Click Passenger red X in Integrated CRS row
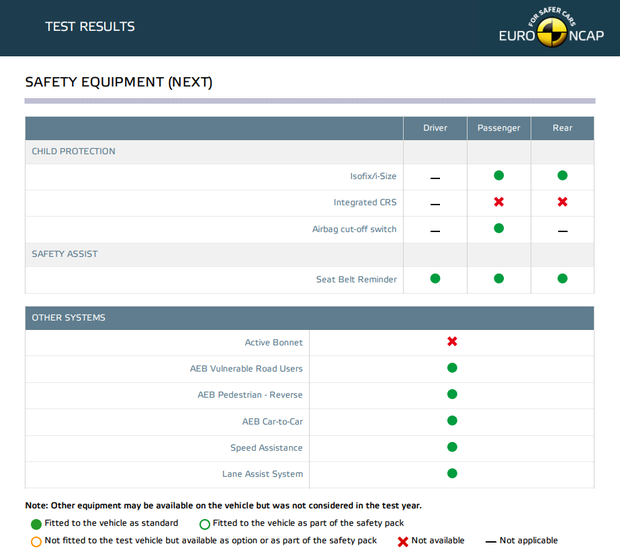The width and height of the screenshot is (620, 558). click(499, 202)
